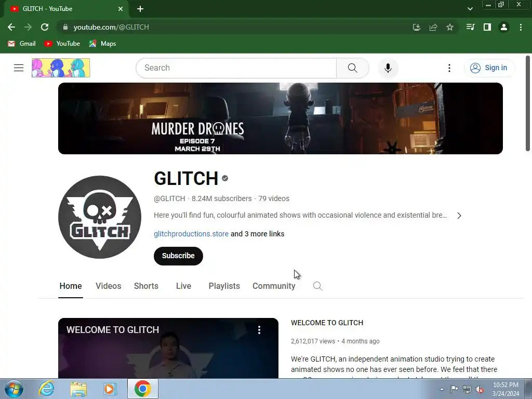Click the WELCOME TO GLITCH title link
532x399 pixels.
click(x=327, y=323)
